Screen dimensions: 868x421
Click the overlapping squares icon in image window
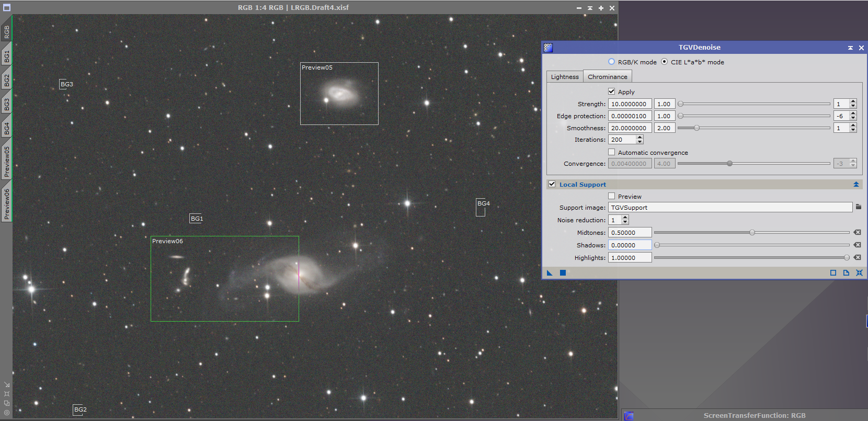click(7, 403)
